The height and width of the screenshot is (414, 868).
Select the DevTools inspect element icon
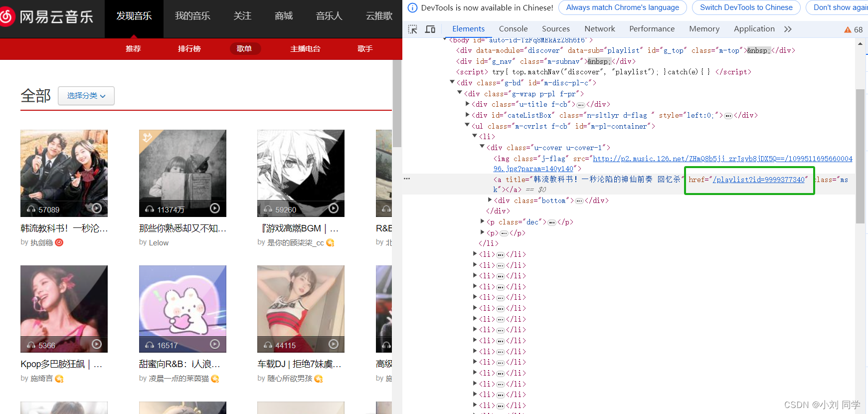pyautogui.click(x=413, y=29)
